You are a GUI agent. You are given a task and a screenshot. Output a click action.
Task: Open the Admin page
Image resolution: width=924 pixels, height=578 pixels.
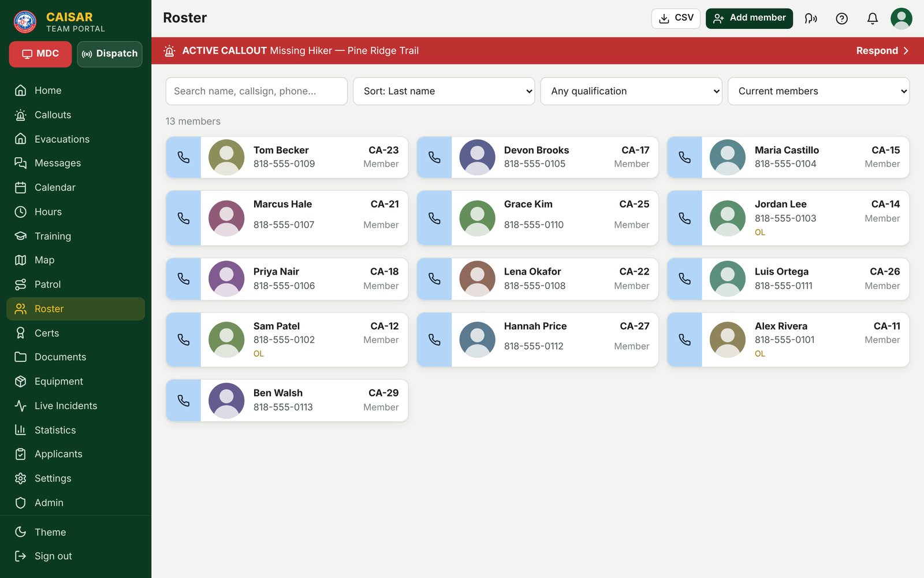[x=76, y=503]
